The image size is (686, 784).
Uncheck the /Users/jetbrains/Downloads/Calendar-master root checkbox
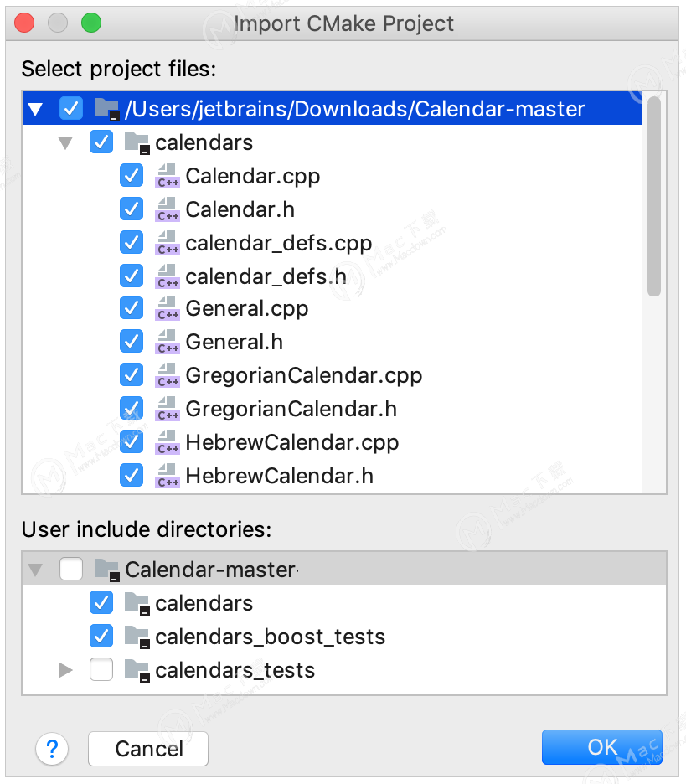[71, 109]
